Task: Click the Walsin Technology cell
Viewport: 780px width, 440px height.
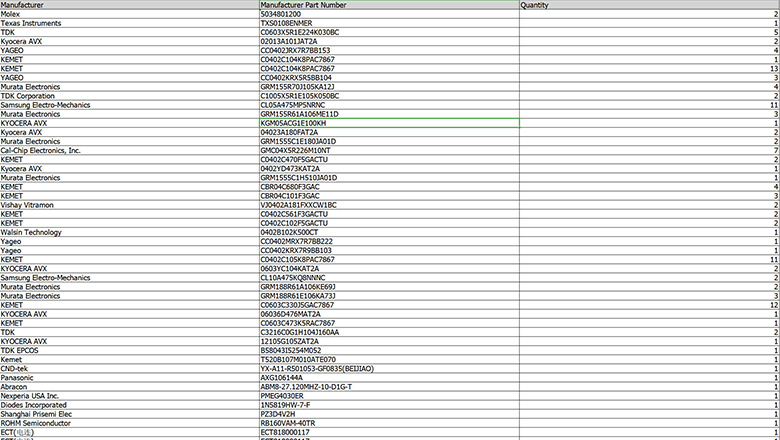Action: point(129,232)
